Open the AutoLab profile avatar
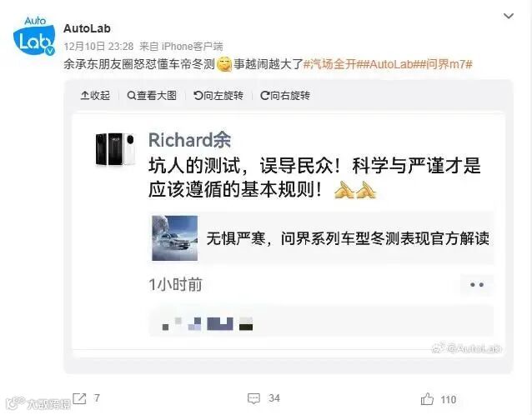The width and height of the screenshot is (532, 415). pos(34,36)
